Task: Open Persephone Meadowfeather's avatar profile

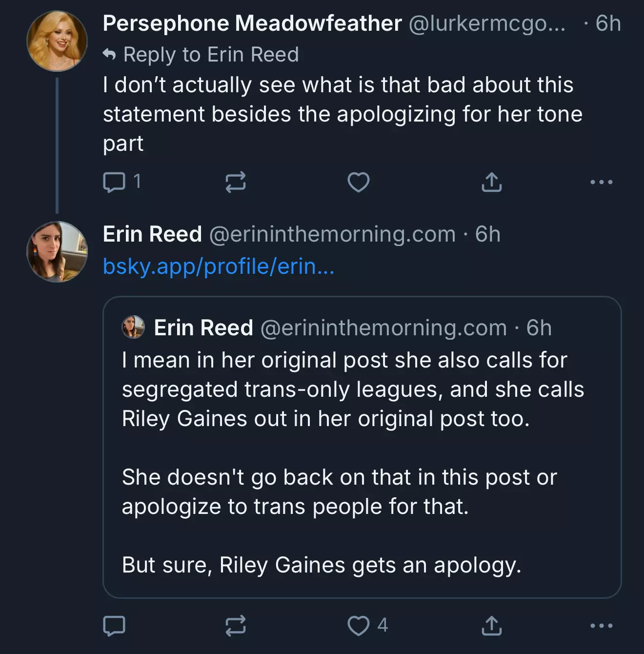Action: (x=57, y=41)
